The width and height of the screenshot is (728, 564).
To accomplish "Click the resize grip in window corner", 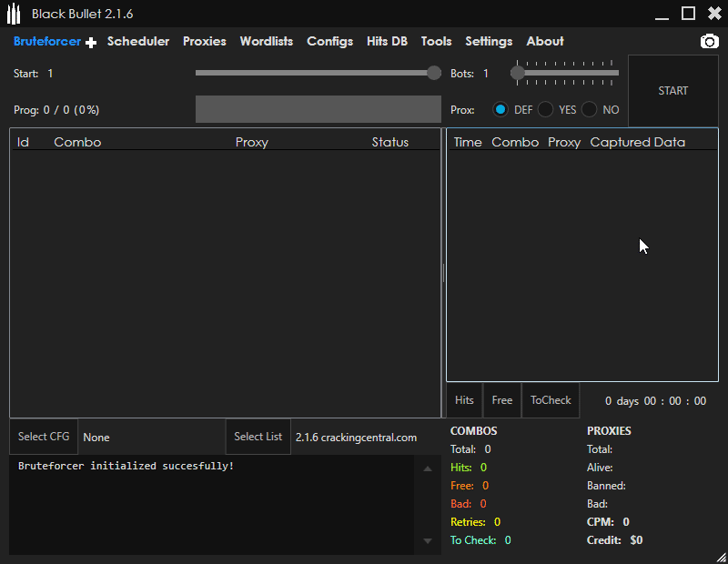I will [720, 556].
